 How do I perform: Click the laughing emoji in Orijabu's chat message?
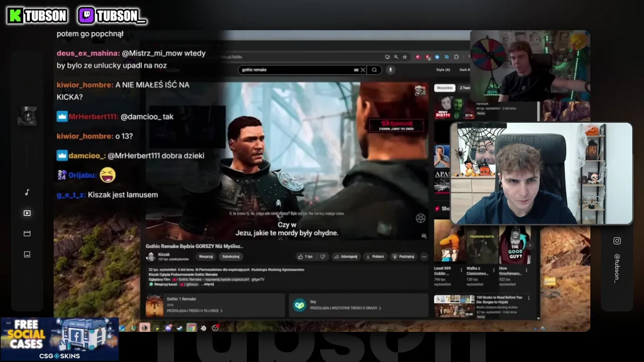click(108, 175)
